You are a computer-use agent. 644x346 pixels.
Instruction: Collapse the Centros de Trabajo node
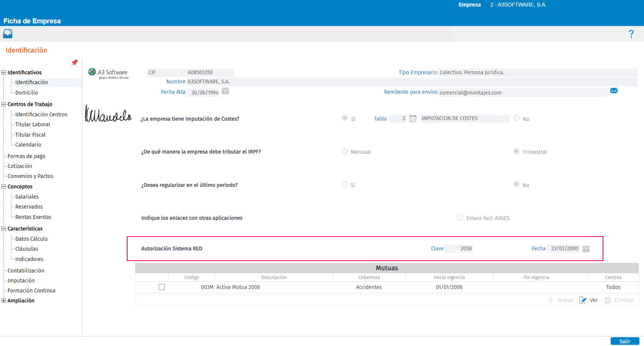click(4, 104)
